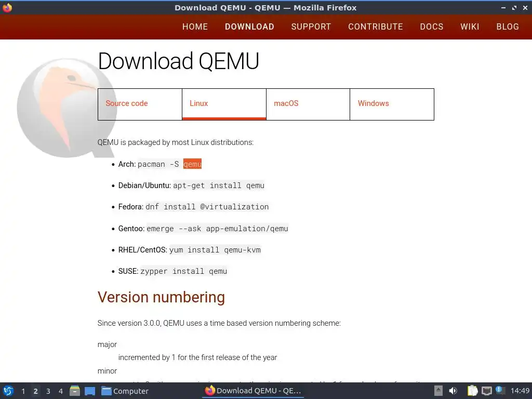532x399 pixels.
Task: Switch to the Source code tab
Action: tap(140, 104)
